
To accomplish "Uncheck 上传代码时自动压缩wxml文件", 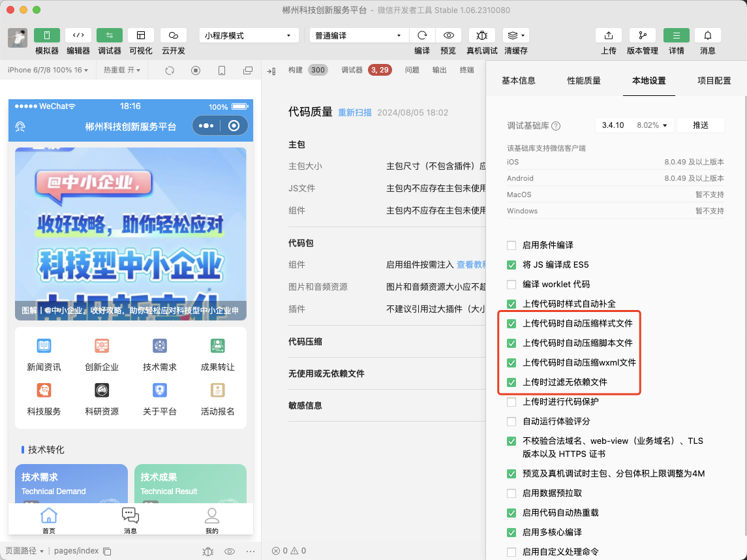I will (511, 363).
